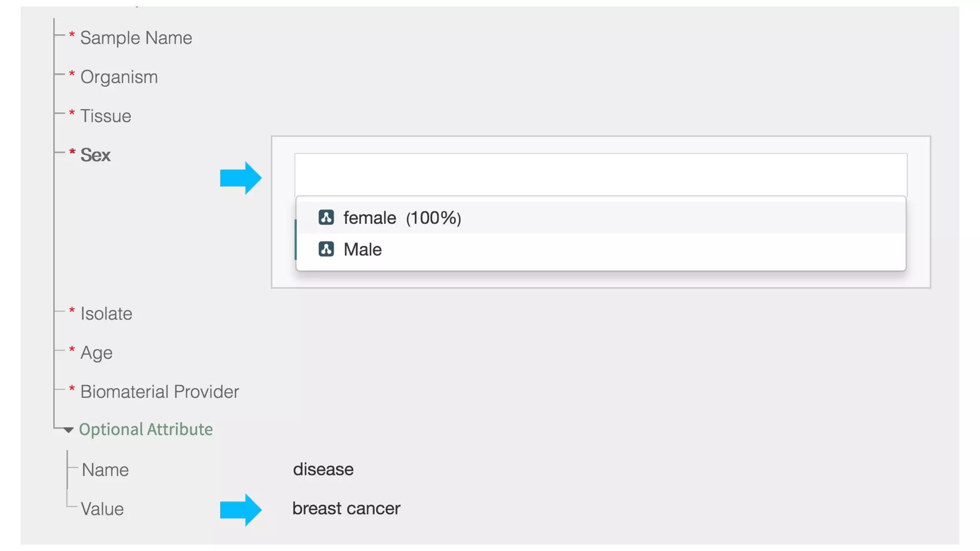The height and width of the screenshot is (551, 980).
Task: Select the Isolate field
Action: pos(106,314)
